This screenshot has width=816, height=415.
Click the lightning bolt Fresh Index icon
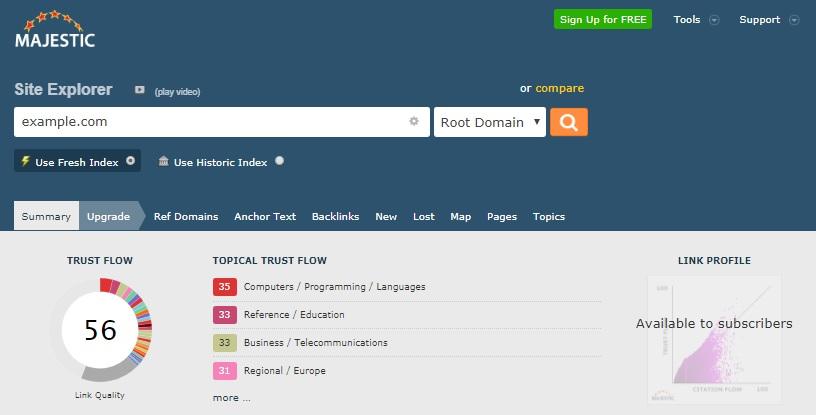[25, 161]
